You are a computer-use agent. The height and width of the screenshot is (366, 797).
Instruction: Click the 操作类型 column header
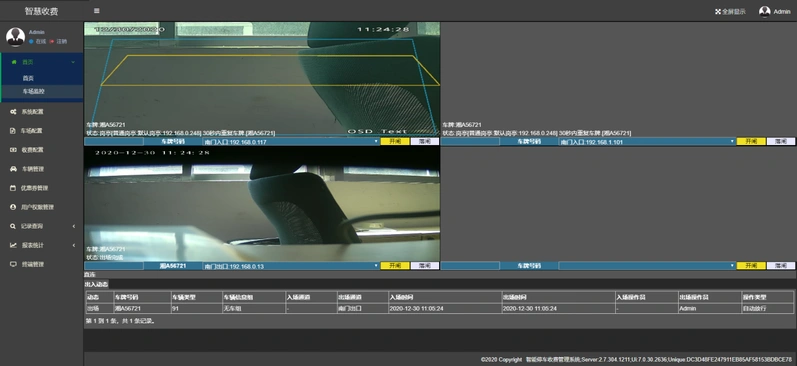click(x=767, y=297)
